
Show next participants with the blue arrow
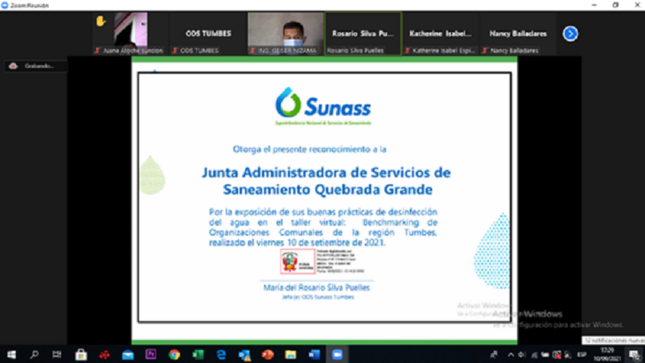pos(570,33)
